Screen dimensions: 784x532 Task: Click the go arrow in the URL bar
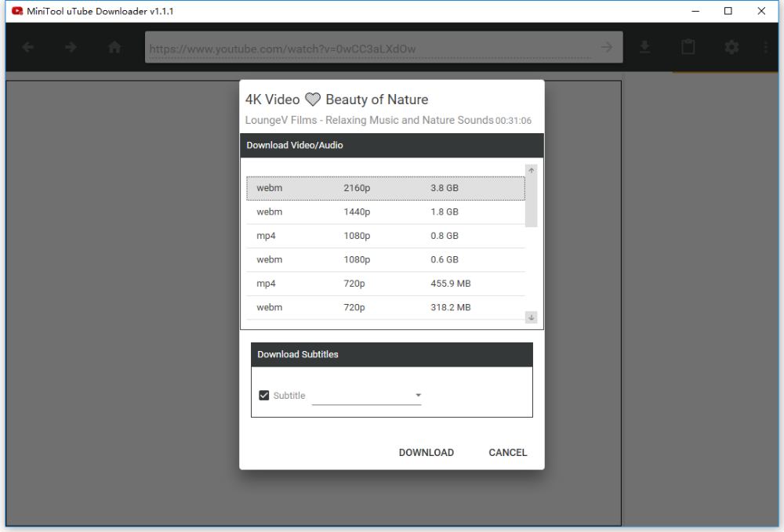tap(607, 48)
